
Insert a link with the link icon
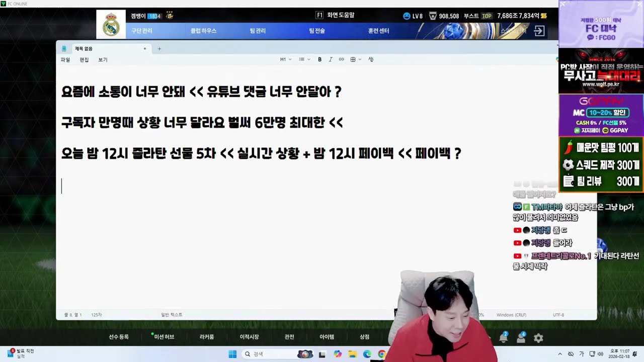tap(341, 59)
